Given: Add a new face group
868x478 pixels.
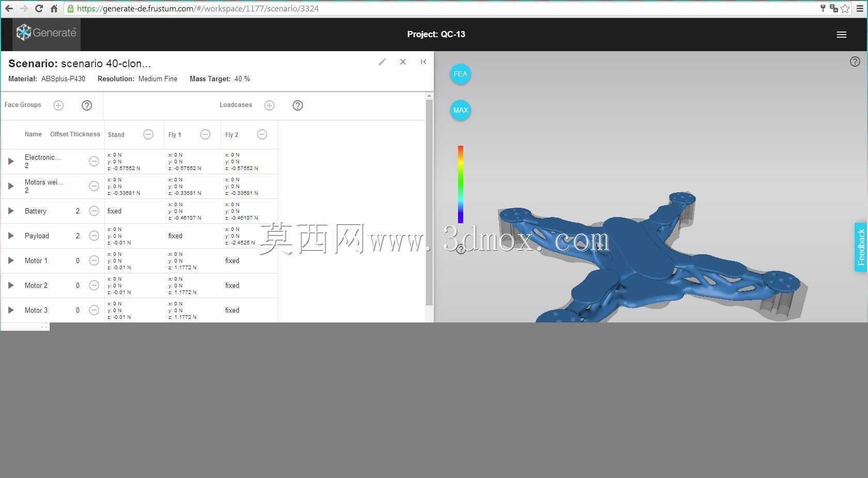Looking at the screenshot, I should point(58,105).
